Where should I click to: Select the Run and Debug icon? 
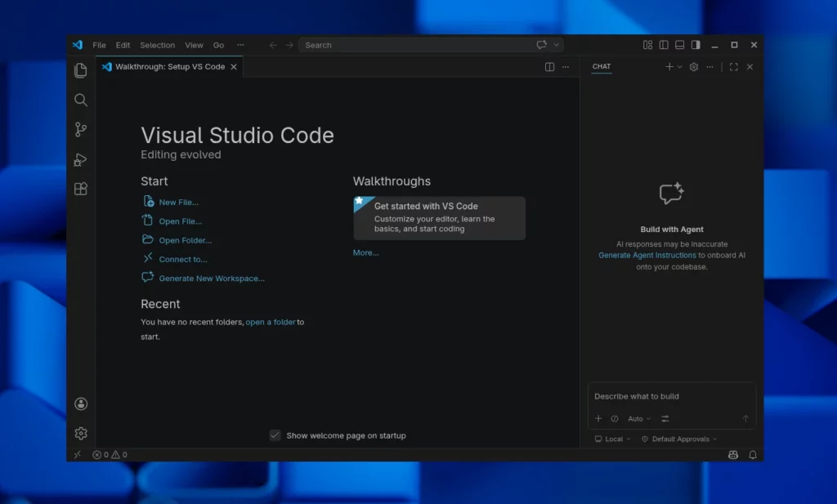[80, 158]
